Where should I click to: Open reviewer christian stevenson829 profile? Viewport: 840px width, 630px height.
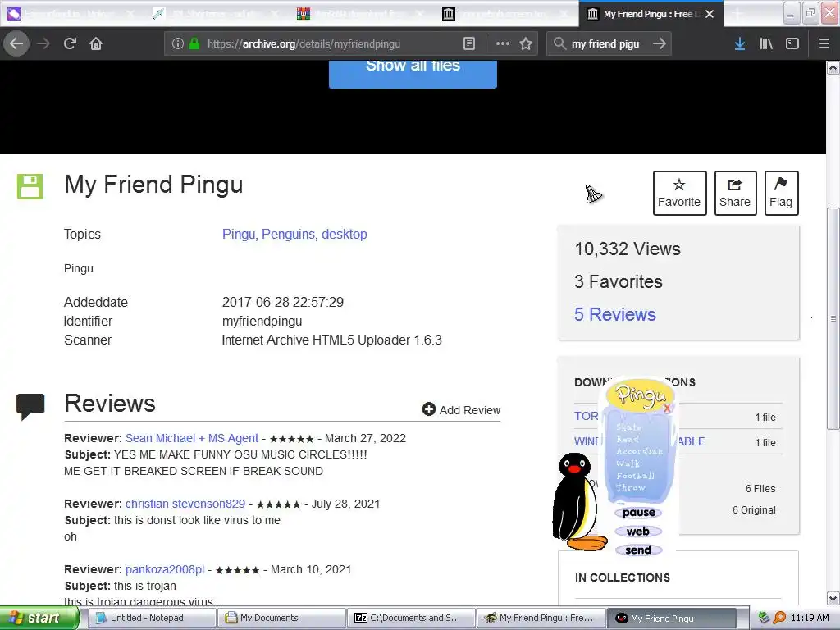[185, 504]
